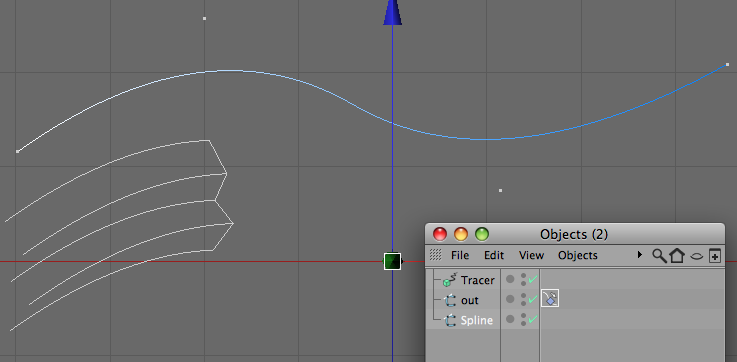Select the Spline item in the object tree

pyautogui.click(x=477, y=320)
